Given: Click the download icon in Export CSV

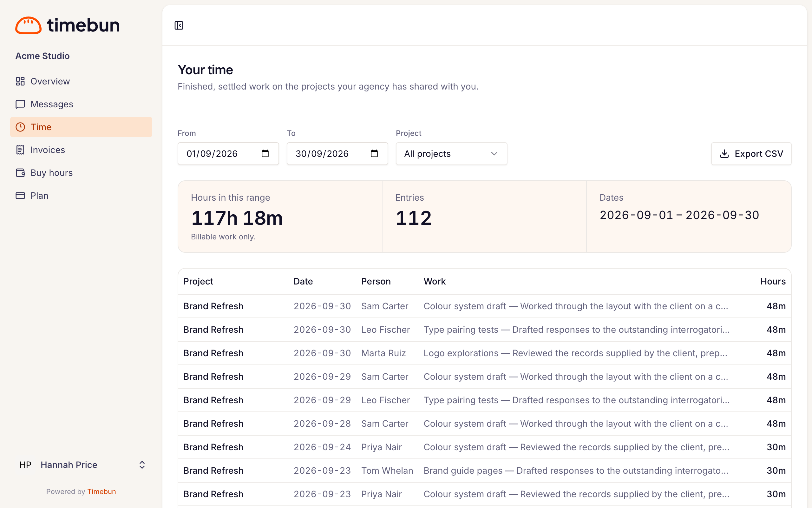Looking at the screenshot, I should [724, 154].
